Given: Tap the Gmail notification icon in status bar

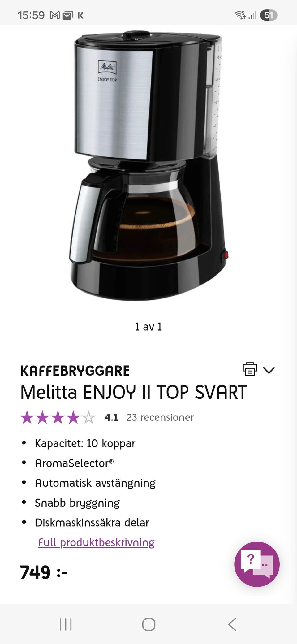Looking at the screenshot, I should 55,15.
